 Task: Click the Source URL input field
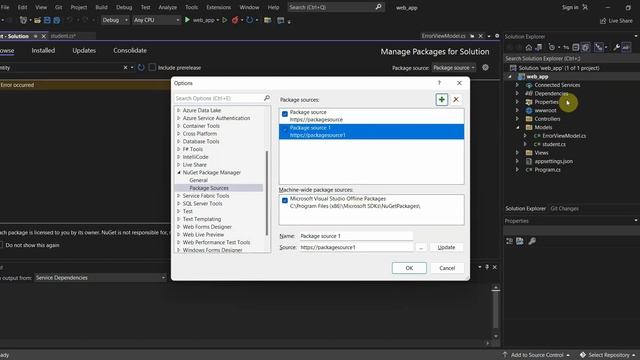coord(356,247)
